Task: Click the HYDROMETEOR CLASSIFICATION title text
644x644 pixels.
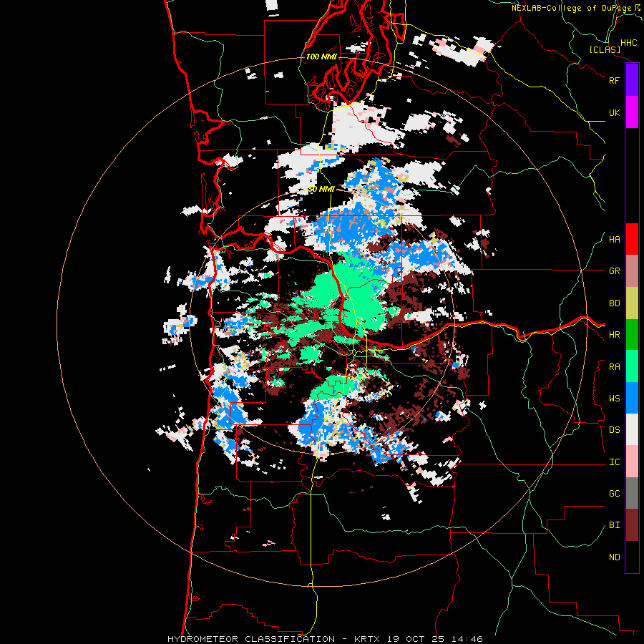Action: 251,639
